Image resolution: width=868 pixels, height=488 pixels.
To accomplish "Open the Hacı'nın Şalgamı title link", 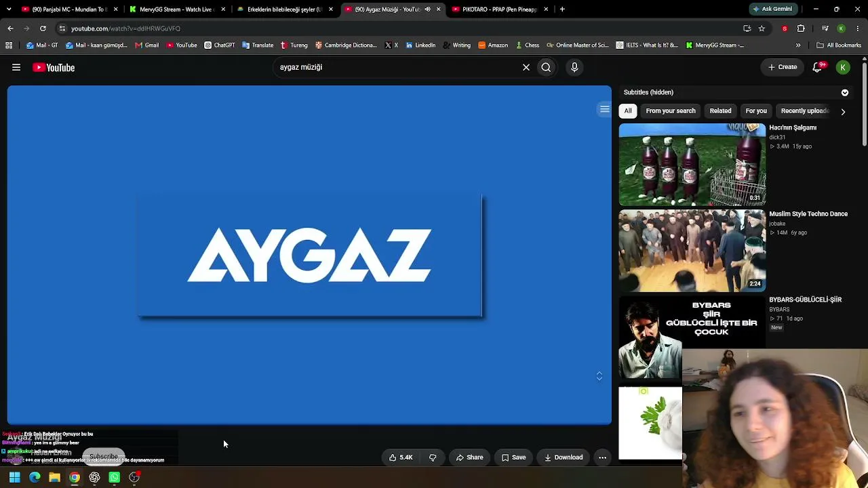I will [793, 127].
